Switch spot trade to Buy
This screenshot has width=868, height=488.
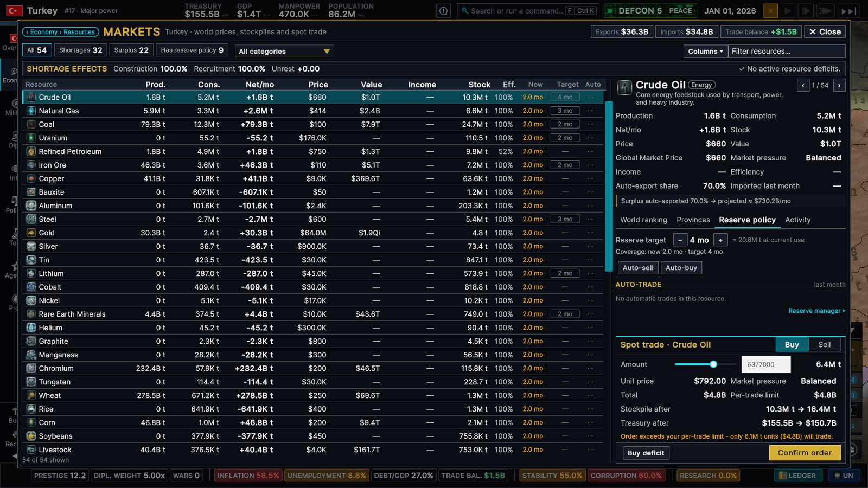click(792, 344)
